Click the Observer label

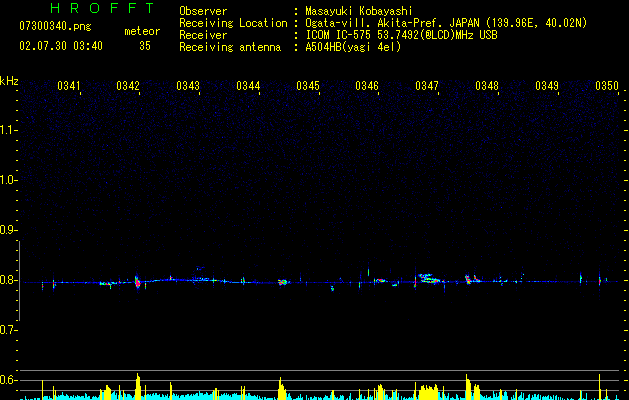click(x=203, y=11)
